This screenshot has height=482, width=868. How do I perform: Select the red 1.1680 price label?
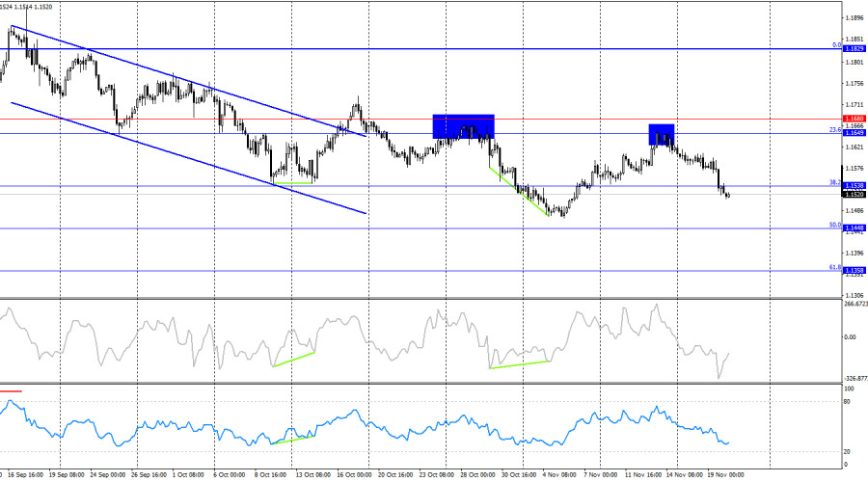click(854, 119)
